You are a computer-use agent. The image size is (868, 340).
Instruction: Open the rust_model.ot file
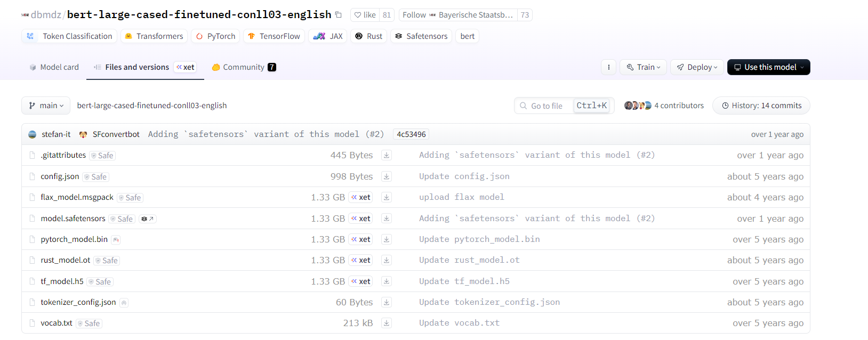[x=65, y=260]
